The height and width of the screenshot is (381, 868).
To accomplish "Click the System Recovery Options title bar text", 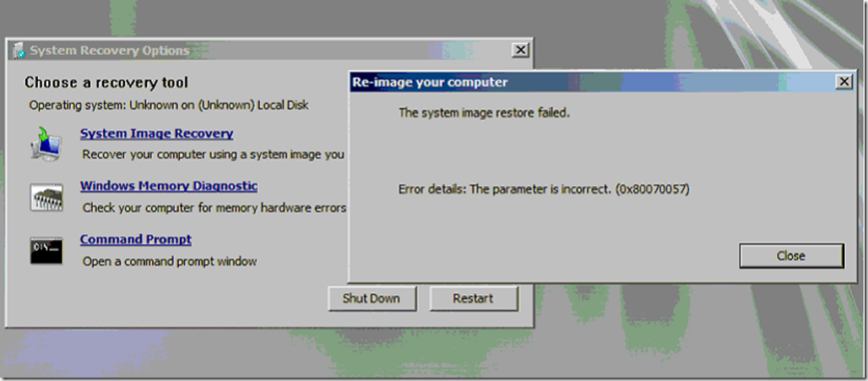I will pyautogui.click(x=110, y=51).
